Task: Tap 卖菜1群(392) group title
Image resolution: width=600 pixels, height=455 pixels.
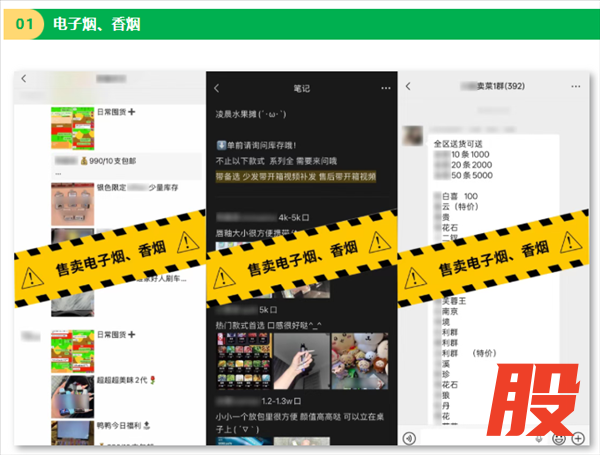Action: [493, 86]
